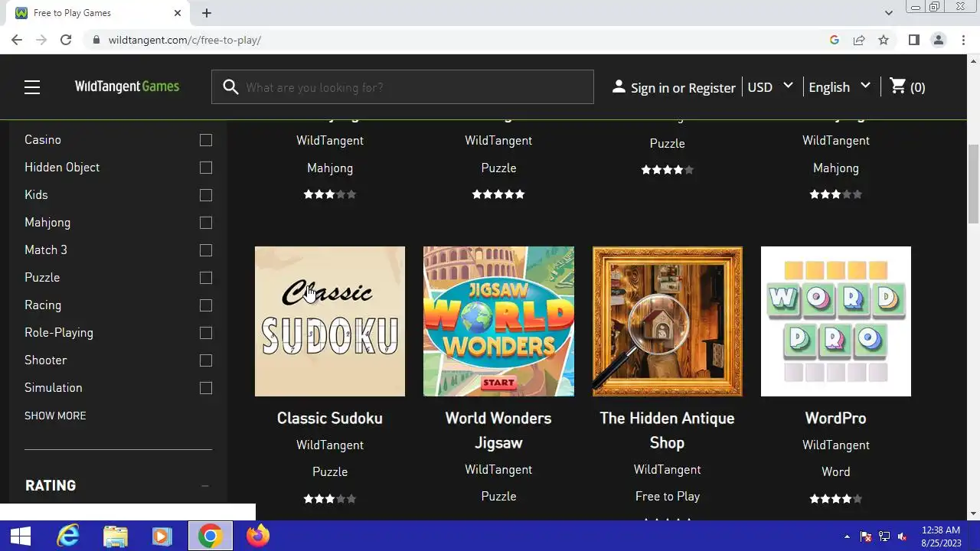This screenshot has height=551, width=980.
Task: Bookmark this page with star icon
Action: 884,40
